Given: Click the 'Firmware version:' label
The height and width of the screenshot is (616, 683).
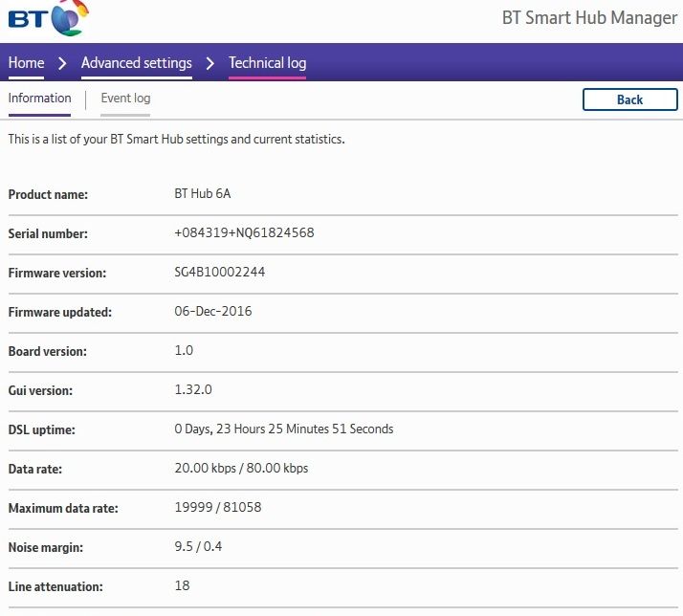Looking at the screenshot, I should (57, 273).
